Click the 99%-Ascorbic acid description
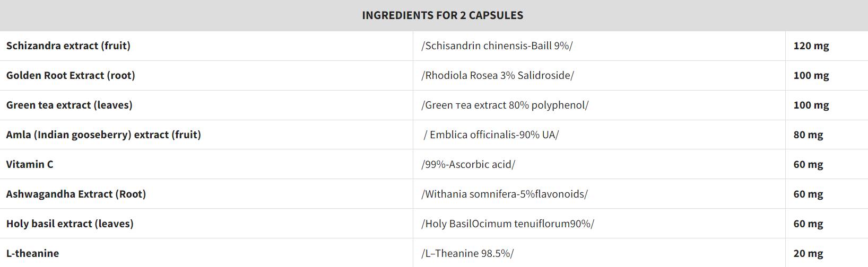868x267 pixels. pyautogui.click(x=468, y=164)
